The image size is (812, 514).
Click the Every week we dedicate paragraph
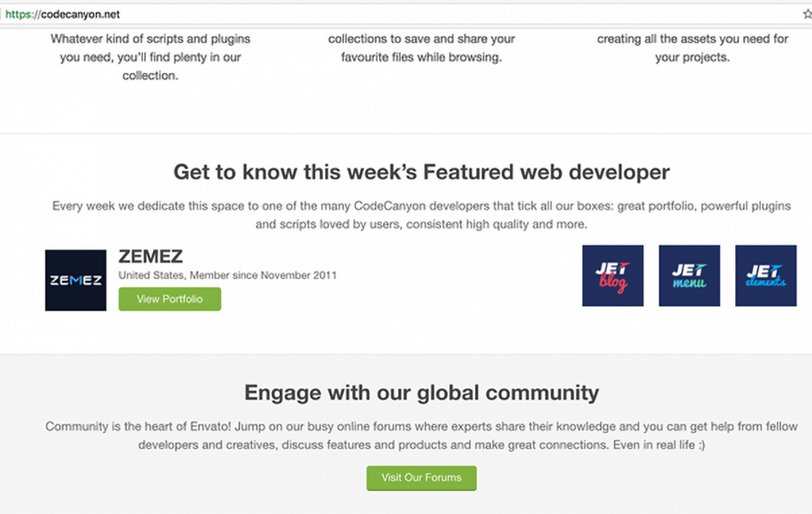(x=422, y=215)
